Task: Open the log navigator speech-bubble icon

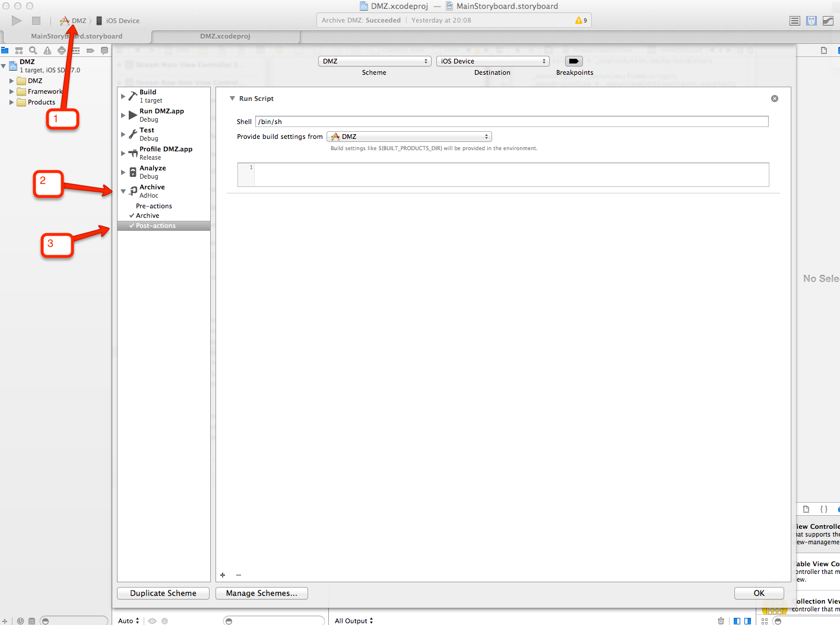Action: [104, 50]
